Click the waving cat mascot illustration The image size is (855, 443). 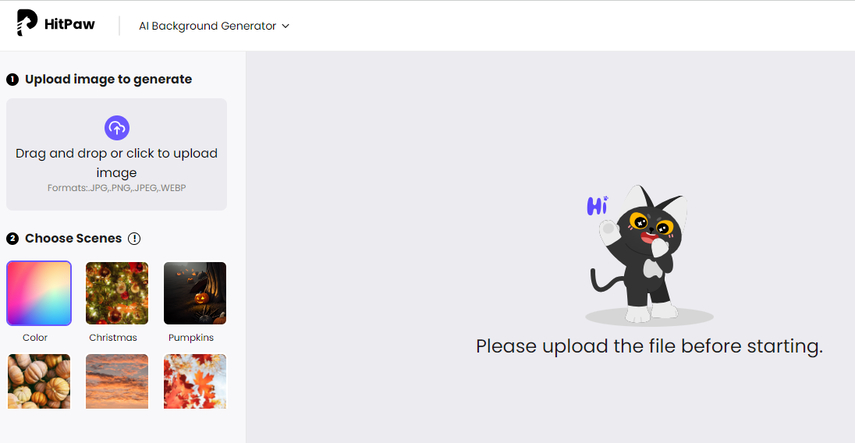tap(639, 254)
